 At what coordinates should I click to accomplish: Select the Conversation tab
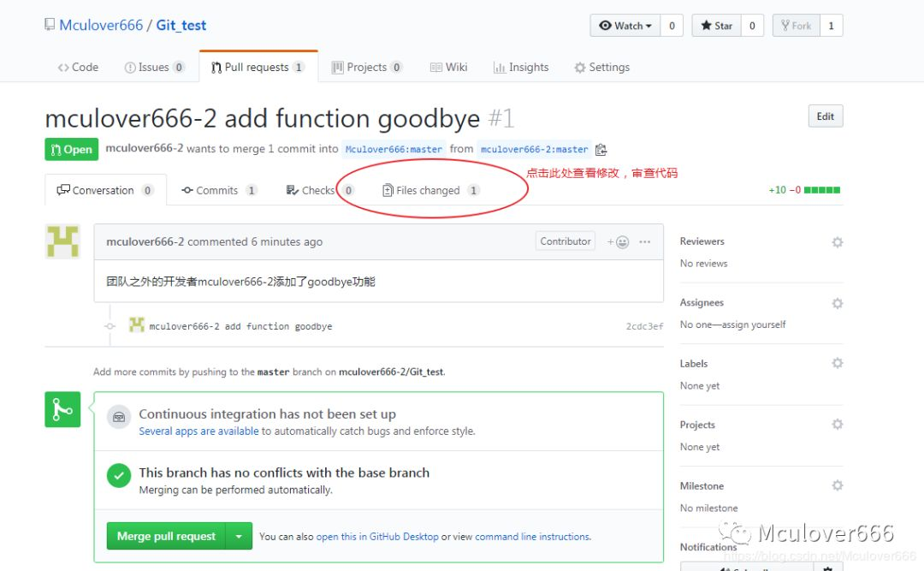tap(105, 190)
